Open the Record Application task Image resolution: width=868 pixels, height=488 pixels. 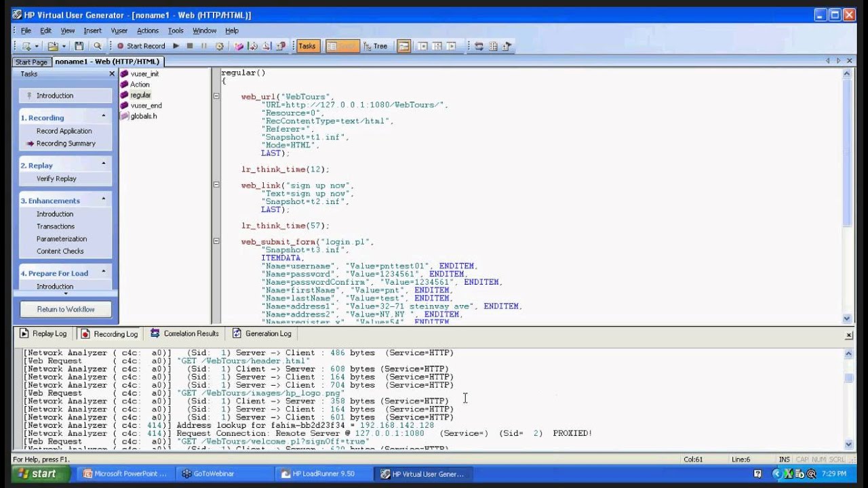point(64,131)
